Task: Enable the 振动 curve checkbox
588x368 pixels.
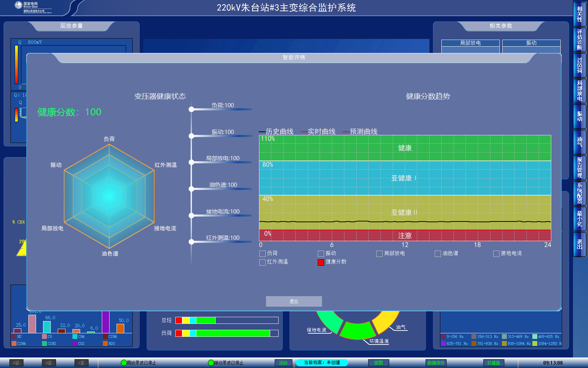Action: 321,253
